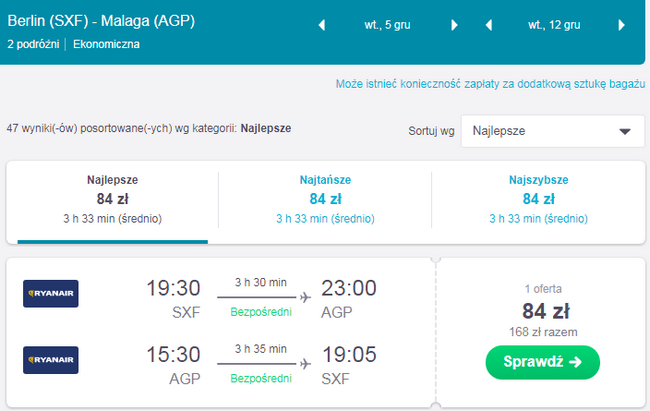The width and height of the screenshot is (650, 411).
Task: Click Bezpośredni under the 3 h 30 min flight
Action: pos(261,312)
